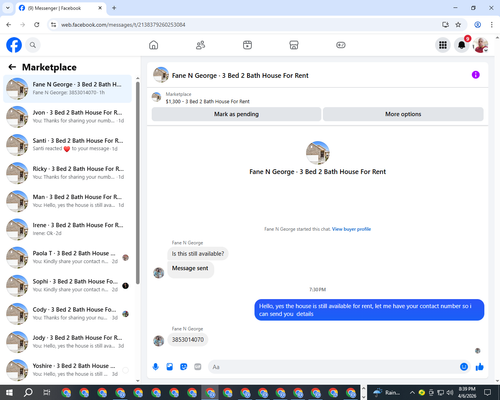Open the Marketplace storefront icon
The width and height of the screenshot is (500, 400).
tap(294, 45)
